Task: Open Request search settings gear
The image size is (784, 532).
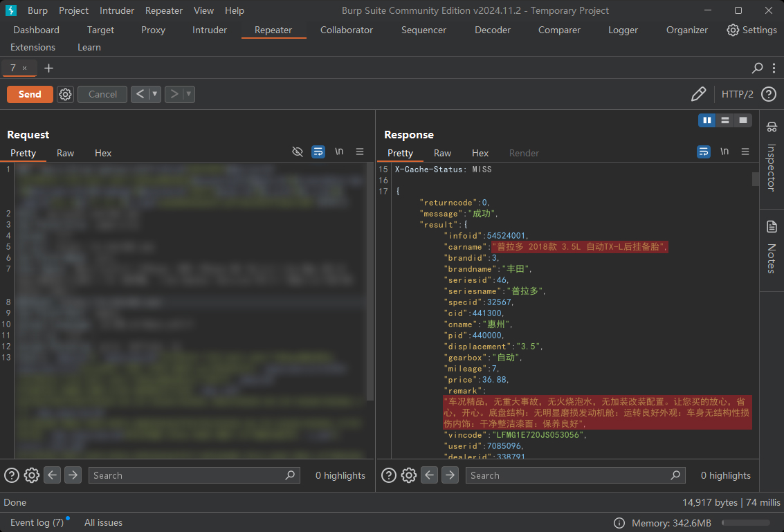Action: [x=32, y=475]
